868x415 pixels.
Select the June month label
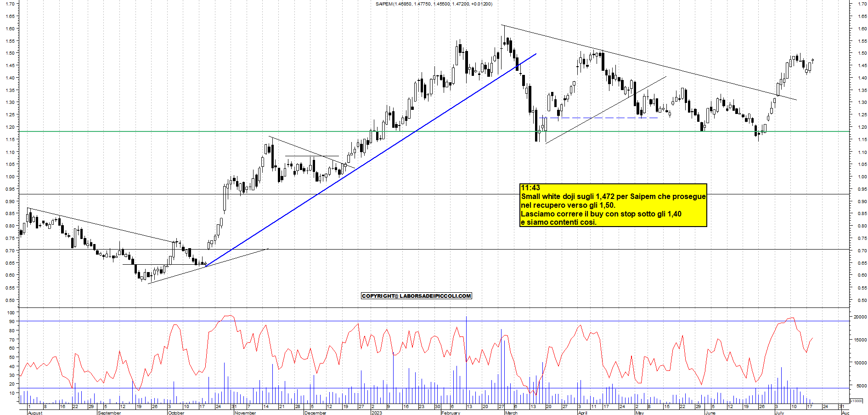pos(710,413)
